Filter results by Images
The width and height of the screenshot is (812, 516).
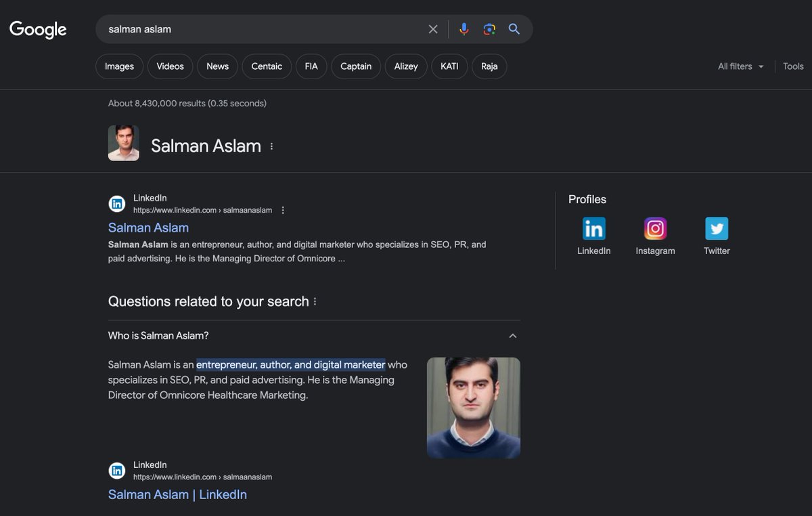point(119,66)
